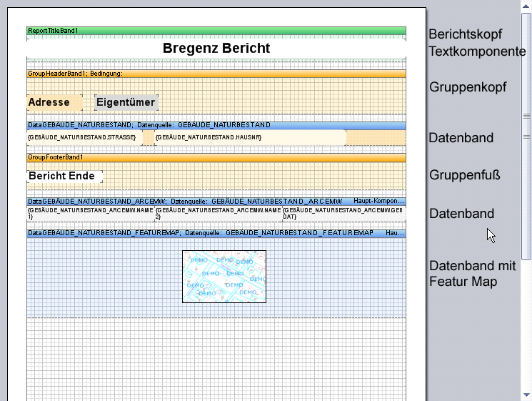The image size is (532, 401).
Task: Select the first ARCEMW.NAME1 data field
Action: pyautogui.click(x=91, y=213)
